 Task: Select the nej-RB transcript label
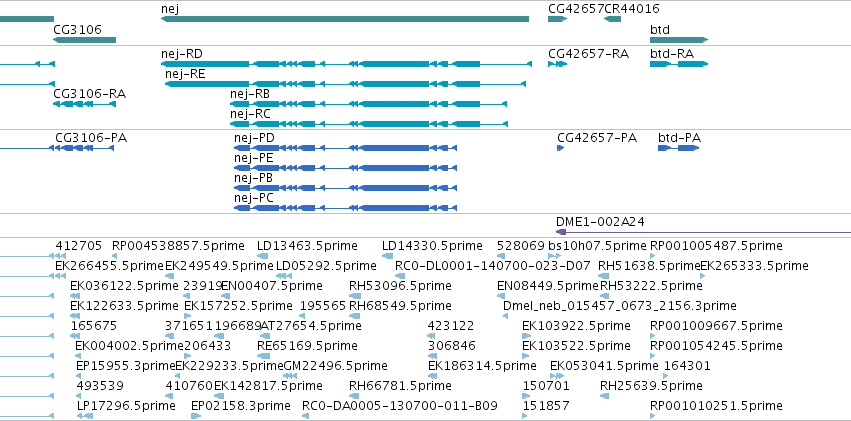pos(250,94)
